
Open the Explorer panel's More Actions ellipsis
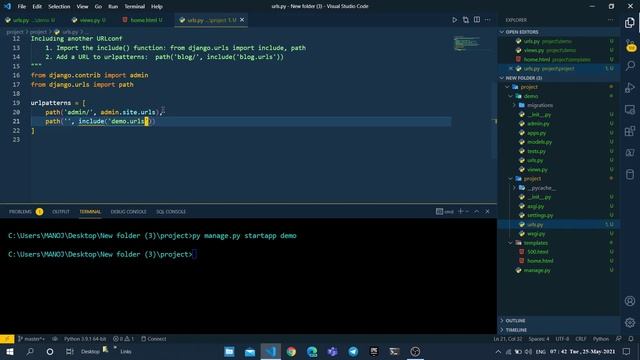click(611, 20)
